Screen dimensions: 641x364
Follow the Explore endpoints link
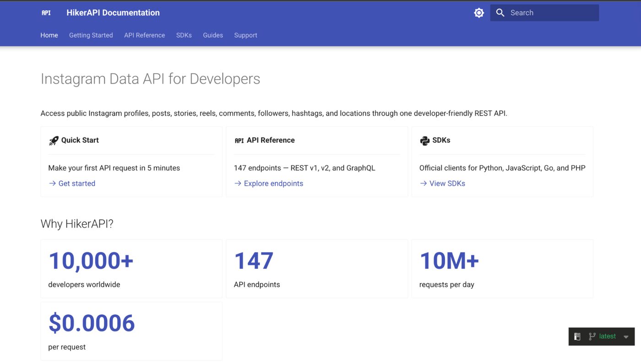pyautogui.click(x=273, y=183)
